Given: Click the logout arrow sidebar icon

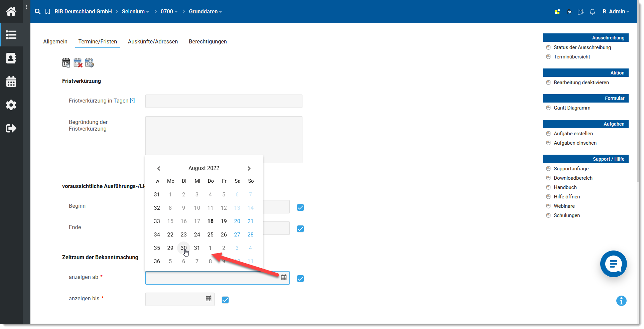Looking at the screenshot, I should (11, 128).
